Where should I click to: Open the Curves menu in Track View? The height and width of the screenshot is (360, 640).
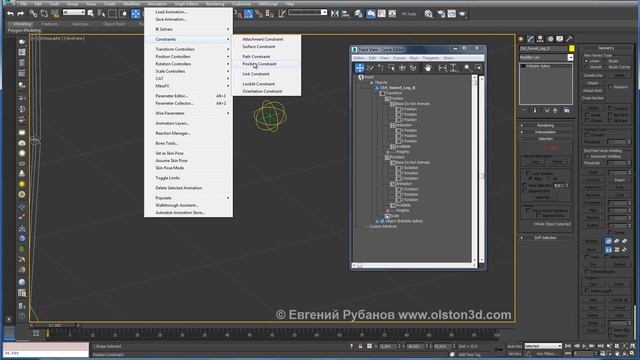coord(399,58)
